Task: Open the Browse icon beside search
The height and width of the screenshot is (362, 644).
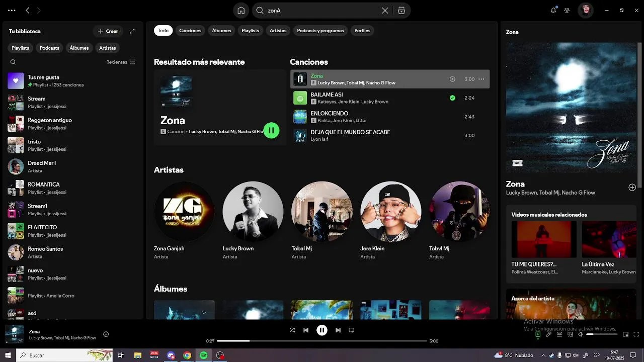Action: (401, 11)
